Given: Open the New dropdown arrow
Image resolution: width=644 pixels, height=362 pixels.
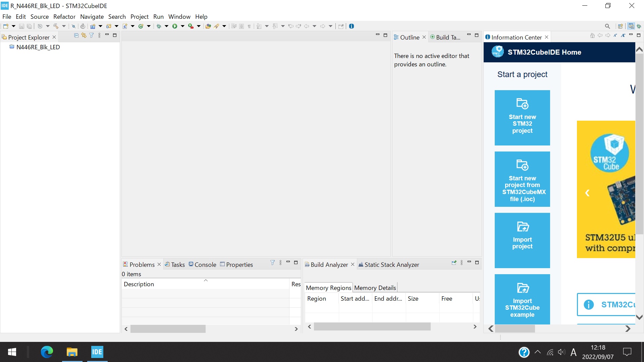Looking at the screenshot, I should point(13,26).
